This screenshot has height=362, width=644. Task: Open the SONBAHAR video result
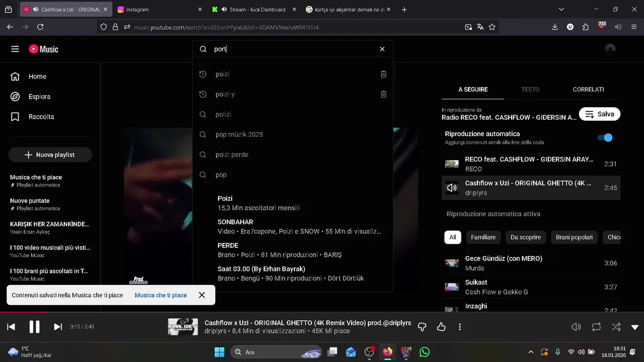(293, 226)
